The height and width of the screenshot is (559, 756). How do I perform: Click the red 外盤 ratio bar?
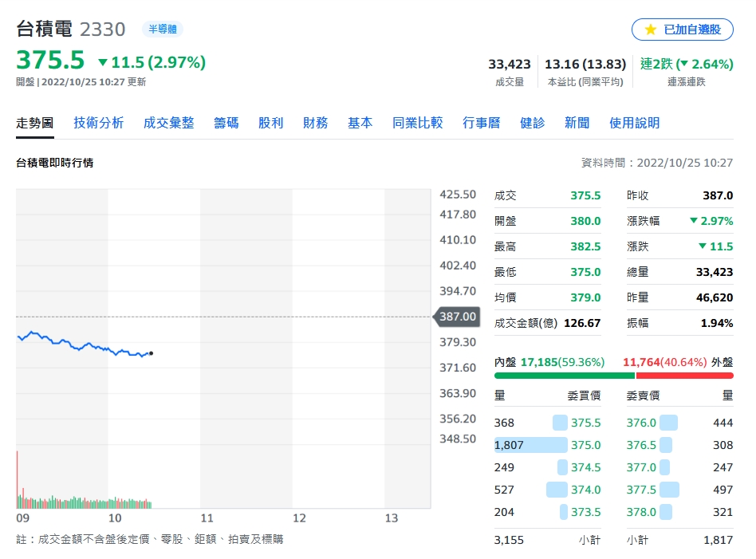685,376
